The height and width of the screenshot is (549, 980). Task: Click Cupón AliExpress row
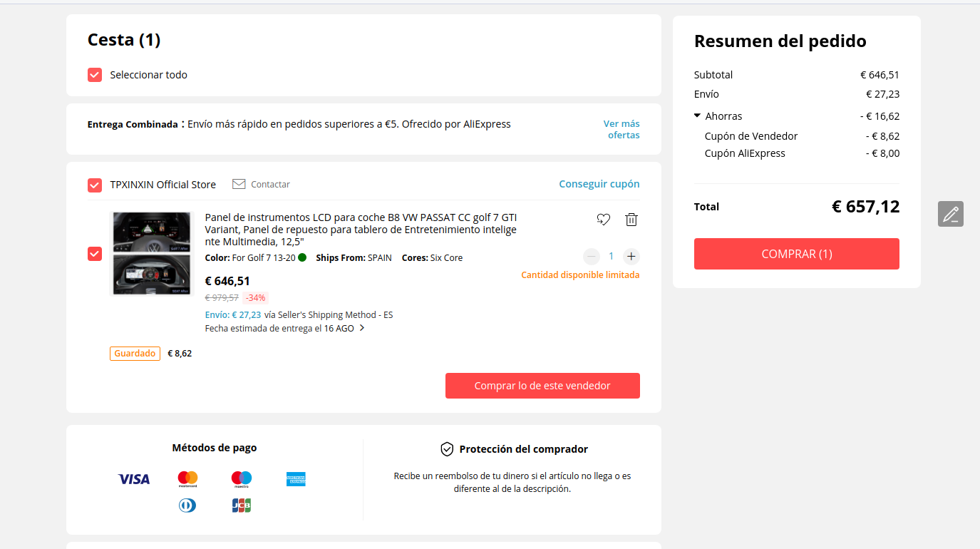click(x=802, y=153)
